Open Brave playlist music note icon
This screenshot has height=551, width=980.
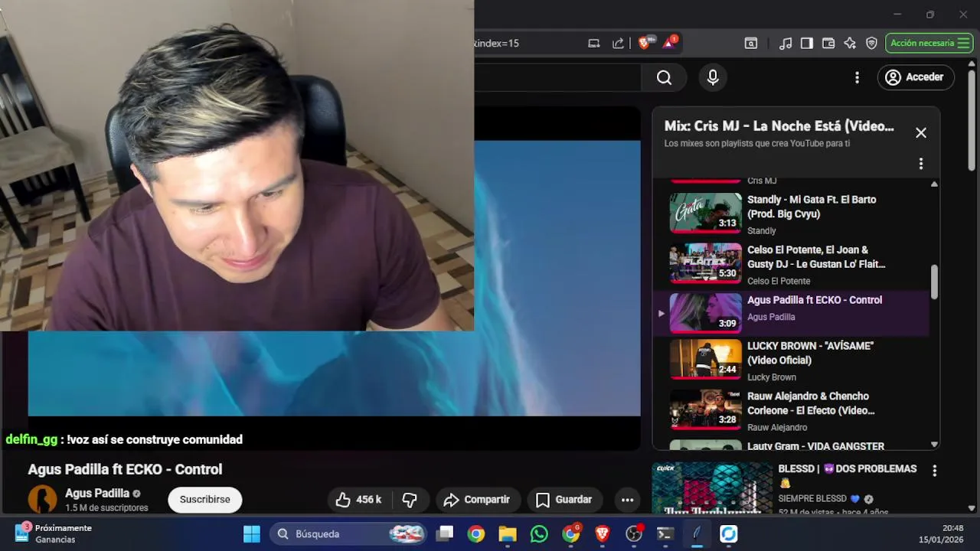tap(786, 44)
